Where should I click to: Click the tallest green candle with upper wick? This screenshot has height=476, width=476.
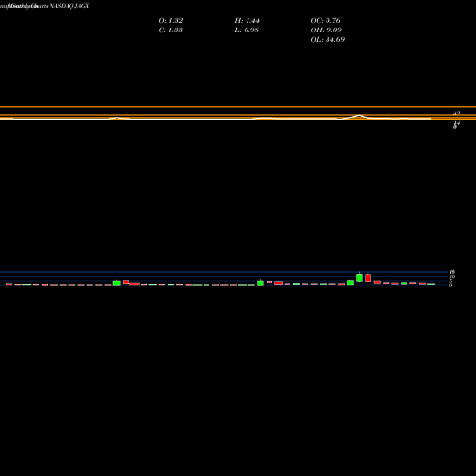[359, 277]
